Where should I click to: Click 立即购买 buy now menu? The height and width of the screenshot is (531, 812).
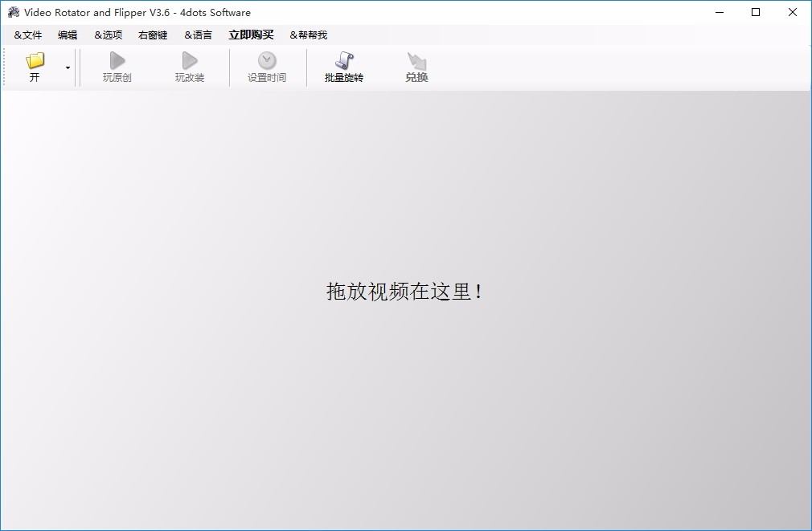point(251,35)
